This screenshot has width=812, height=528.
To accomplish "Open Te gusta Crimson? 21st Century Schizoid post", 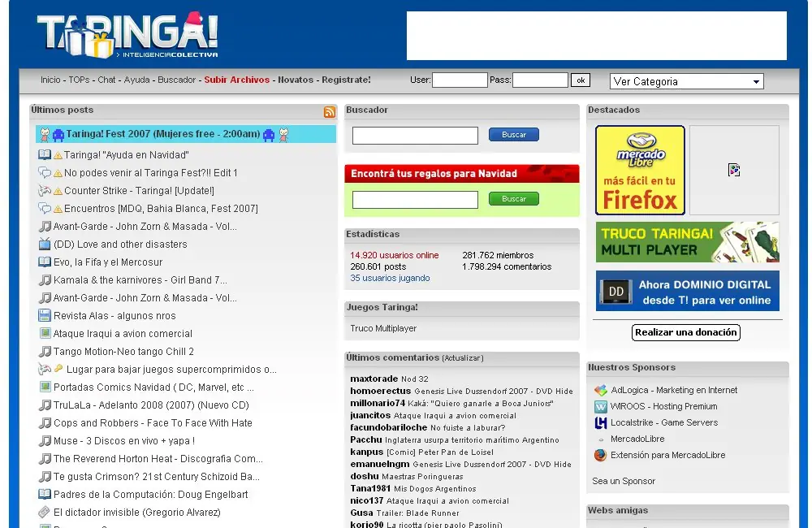I will click(157, 477).
